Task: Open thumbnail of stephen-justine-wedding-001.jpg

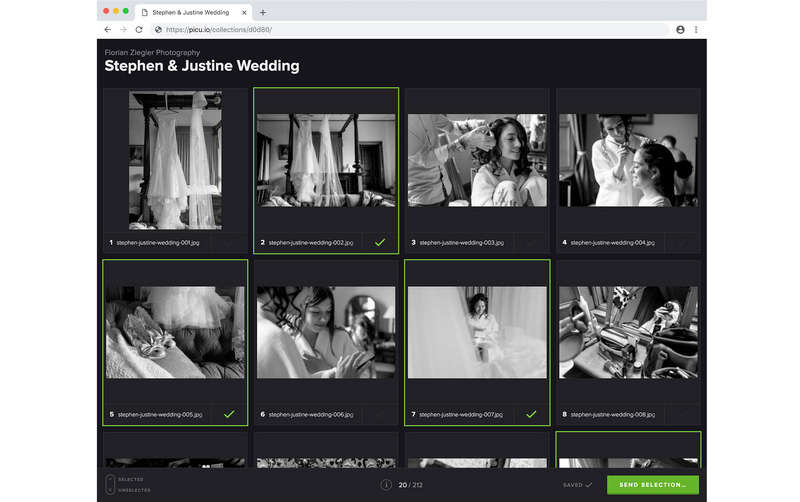Action: click(x=176, y=160)
